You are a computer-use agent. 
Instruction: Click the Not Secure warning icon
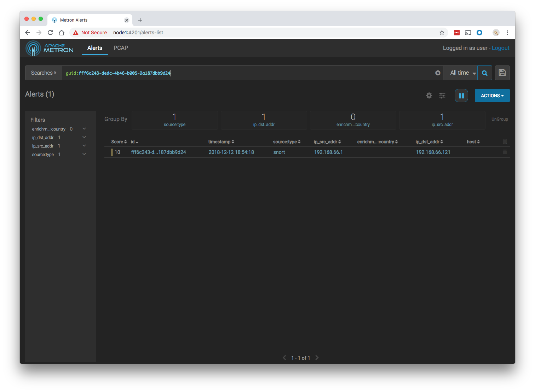[x=75, y=32]
